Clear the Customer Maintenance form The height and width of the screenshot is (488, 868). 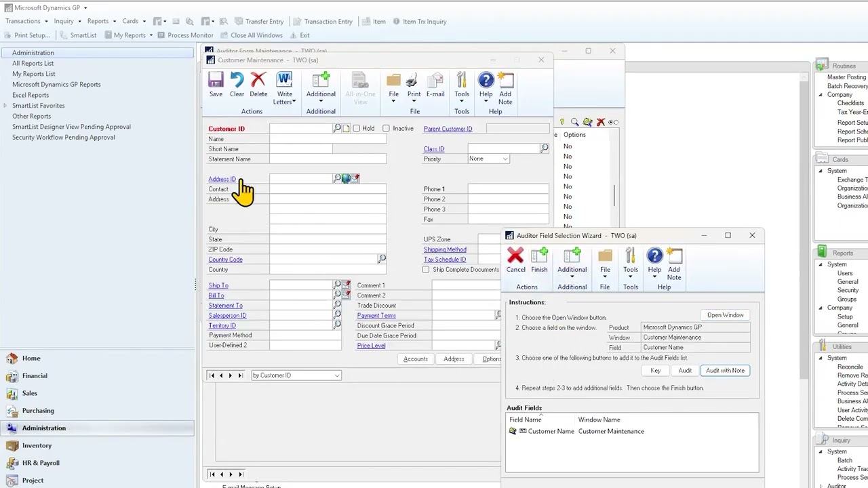[x=237, y=85]
